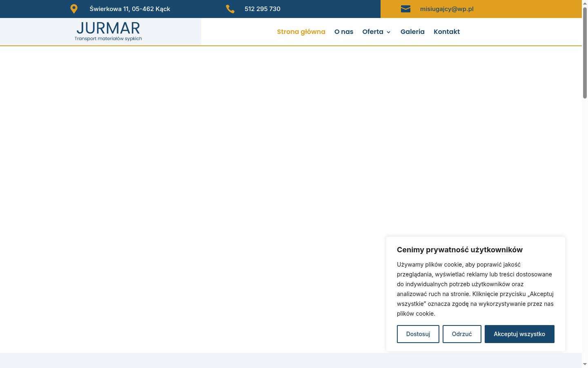This screenshot has width=588, height=368.
Task: Reject cookies with the Odrzuć button
Action: click(x=462, y=334)
